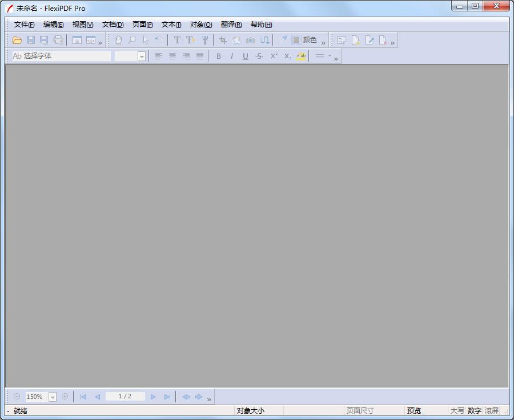Select the Object pointer tool
Image resolution: width=514 pixels, height=420 pixels.
[x=146, y=40]
